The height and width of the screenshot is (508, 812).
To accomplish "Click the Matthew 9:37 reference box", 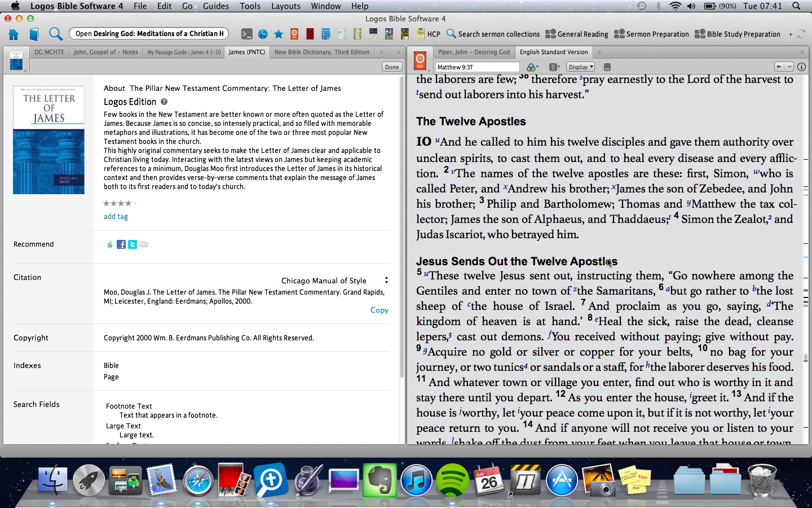I will [477, 67].
